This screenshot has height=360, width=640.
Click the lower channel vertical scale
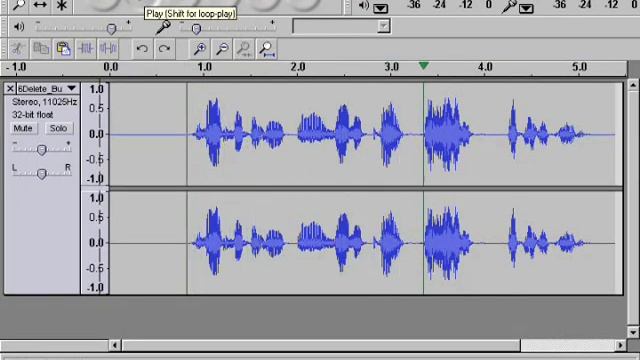95,242
